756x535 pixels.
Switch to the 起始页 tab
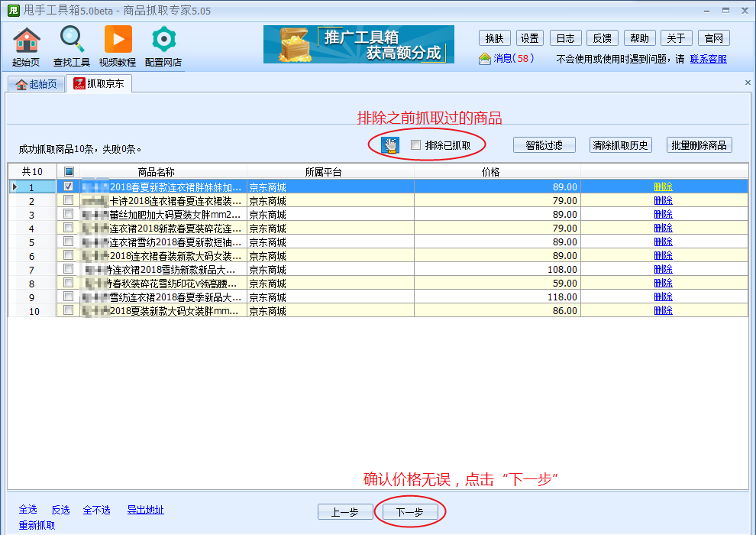(x=37, y=84)
